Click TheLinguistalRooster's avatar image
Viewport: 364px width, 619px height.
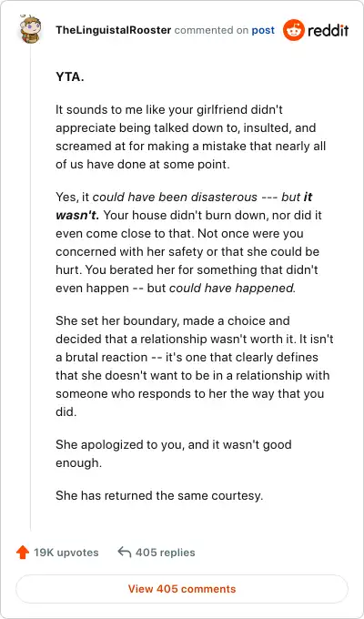(x=30, y=30)
